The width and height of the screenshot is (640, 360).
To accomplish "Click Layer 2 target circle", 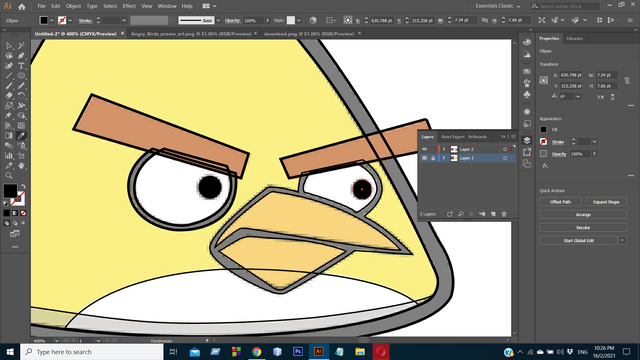I will pyautogui.click(x=505, y=149).
